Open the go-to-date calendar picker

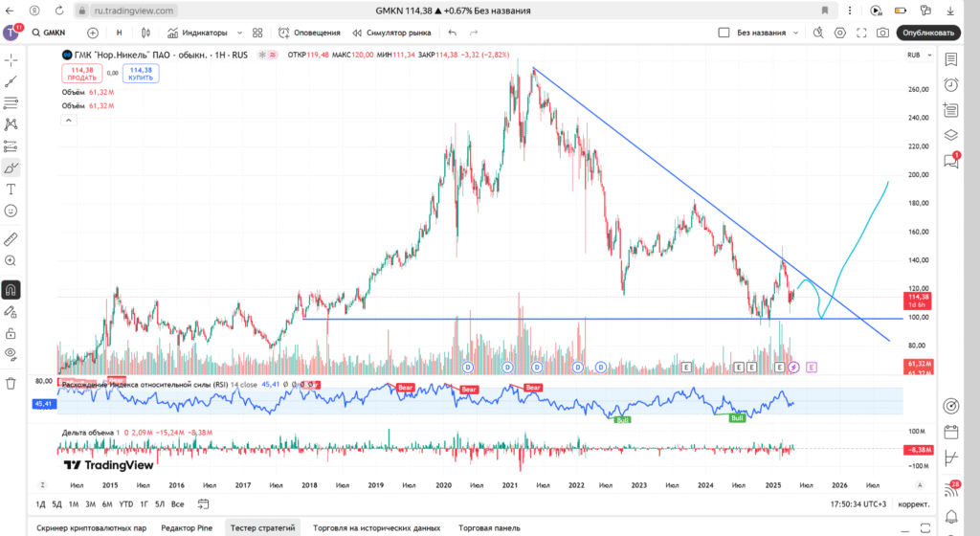203,504
